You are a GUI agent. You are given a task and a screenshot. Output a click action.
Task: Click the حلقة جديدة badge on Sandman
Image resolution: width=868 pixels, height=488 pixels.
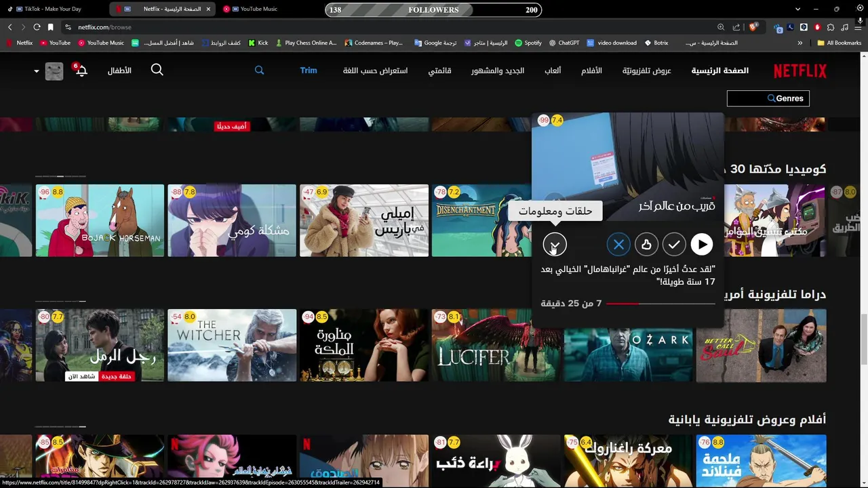click(x=117, y=376)
